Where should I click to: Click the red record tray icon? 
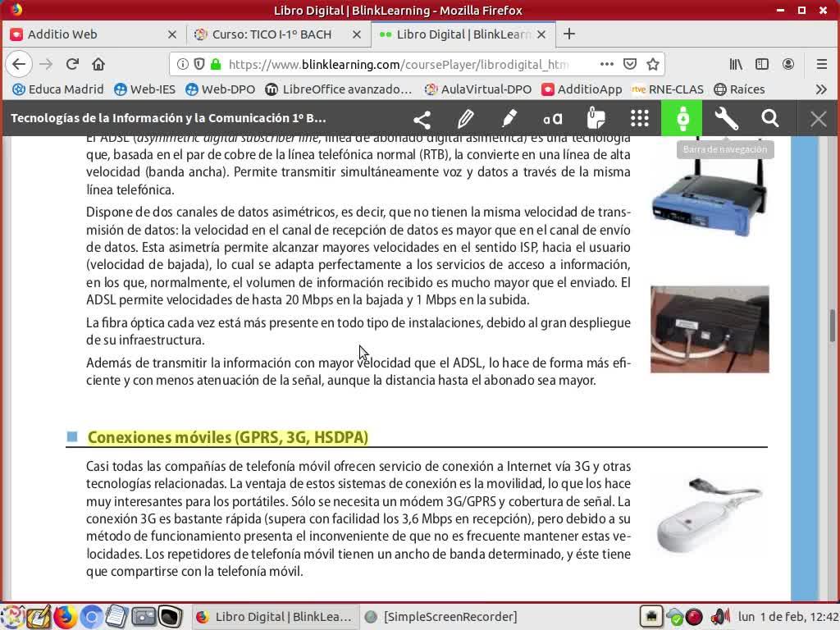tap(694, 617)
